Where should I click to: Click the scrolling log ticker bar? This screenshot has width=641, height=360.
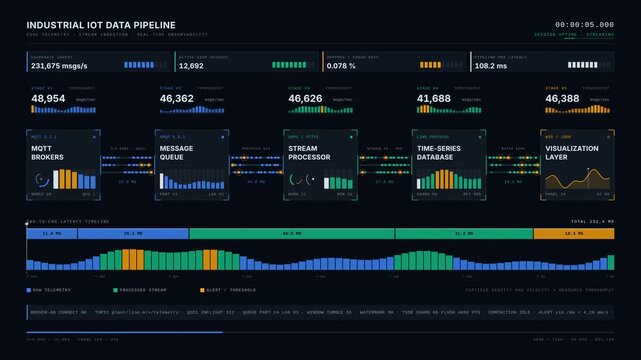[320, 312]
